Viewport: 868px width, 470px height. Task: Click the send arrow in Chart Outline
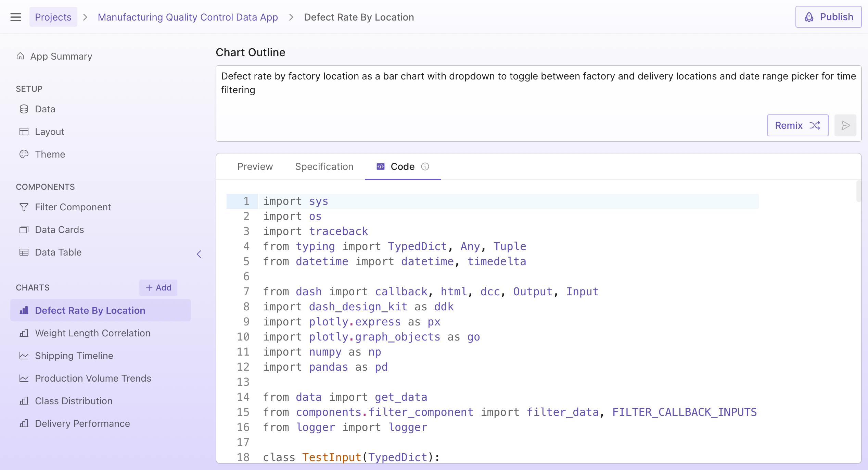845,125
